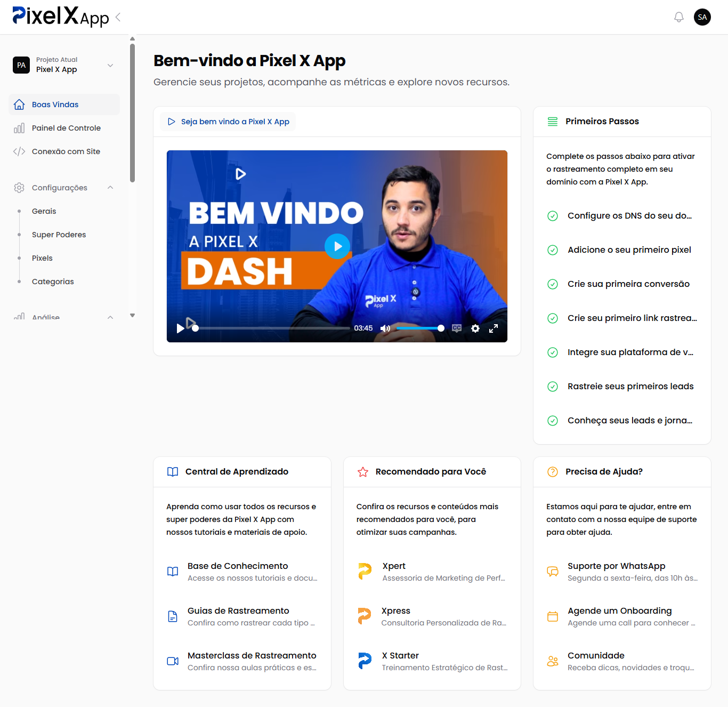Click the Painel de Controle chart icon
This screenshot has width=728, height=707.
19,128
